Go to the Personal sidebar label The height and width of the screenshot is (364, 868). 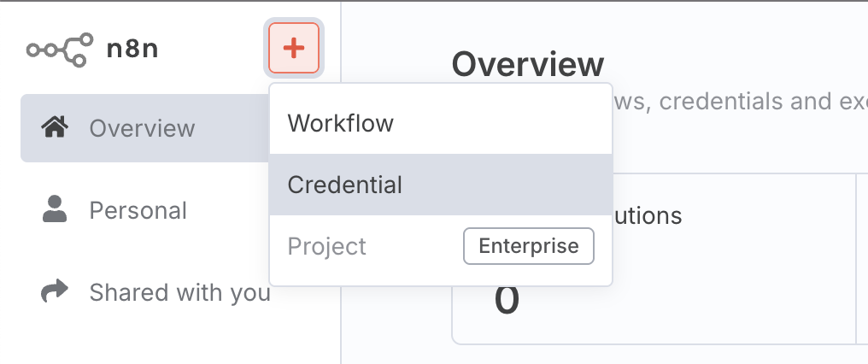point(138,210)
